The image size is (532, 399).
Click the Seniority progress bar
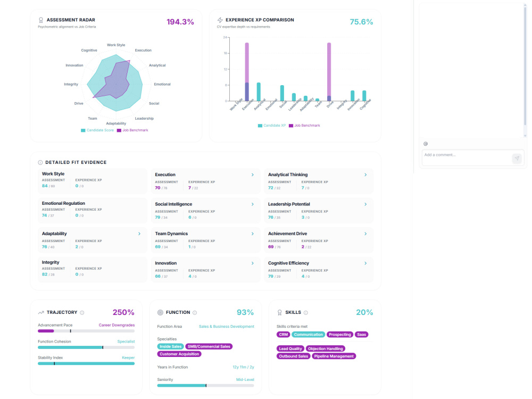205,386
